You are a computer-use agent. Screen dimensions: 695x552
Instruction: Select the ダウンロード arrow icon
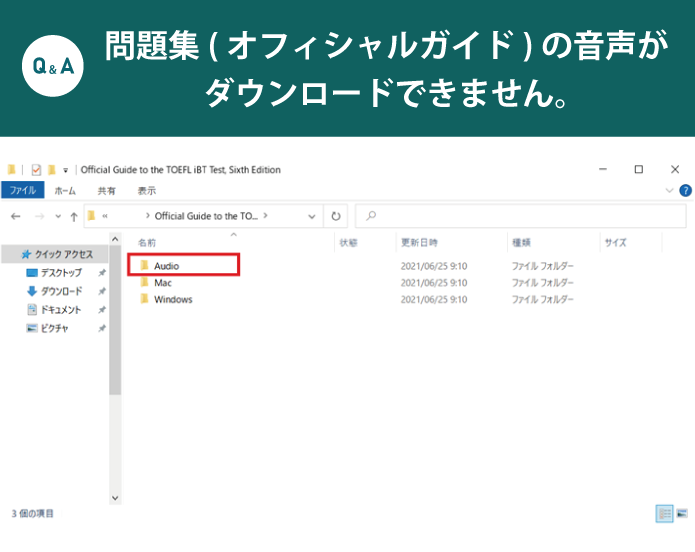pos(32,291)
